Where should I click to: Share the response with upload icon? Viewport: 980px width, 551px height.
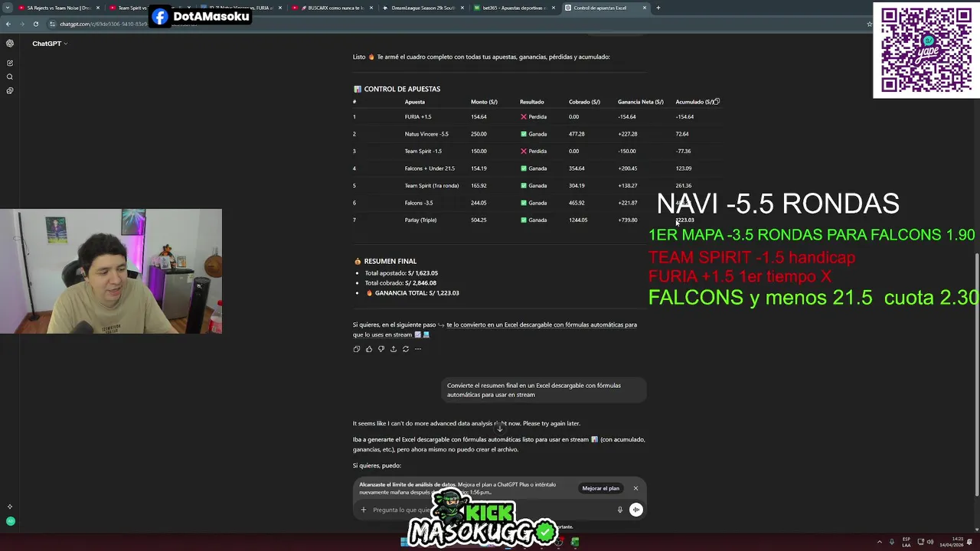(394, 349)
